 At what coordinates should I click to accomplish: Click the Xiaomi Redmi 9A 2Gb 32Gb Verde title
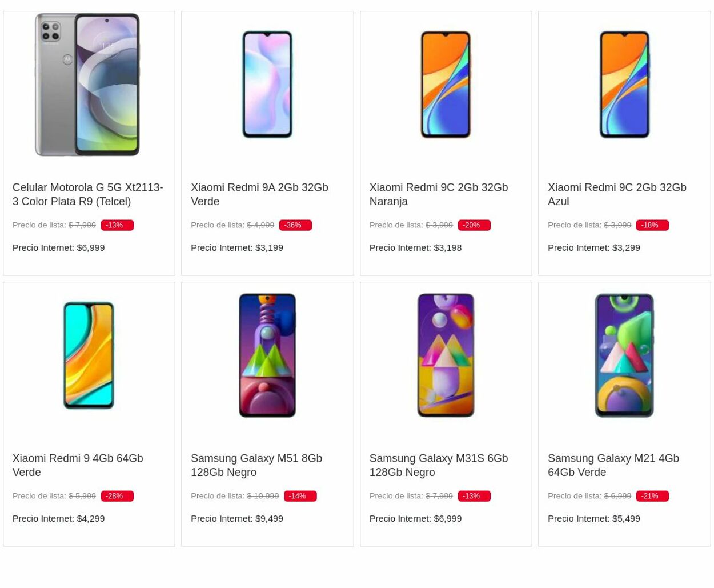point(259,194)
